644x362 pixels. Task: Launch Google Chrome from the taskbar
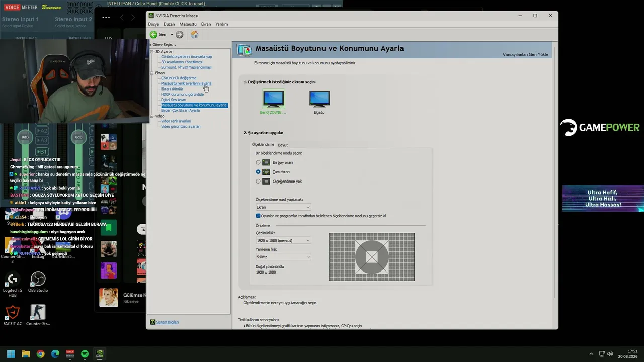click(40, 354)
